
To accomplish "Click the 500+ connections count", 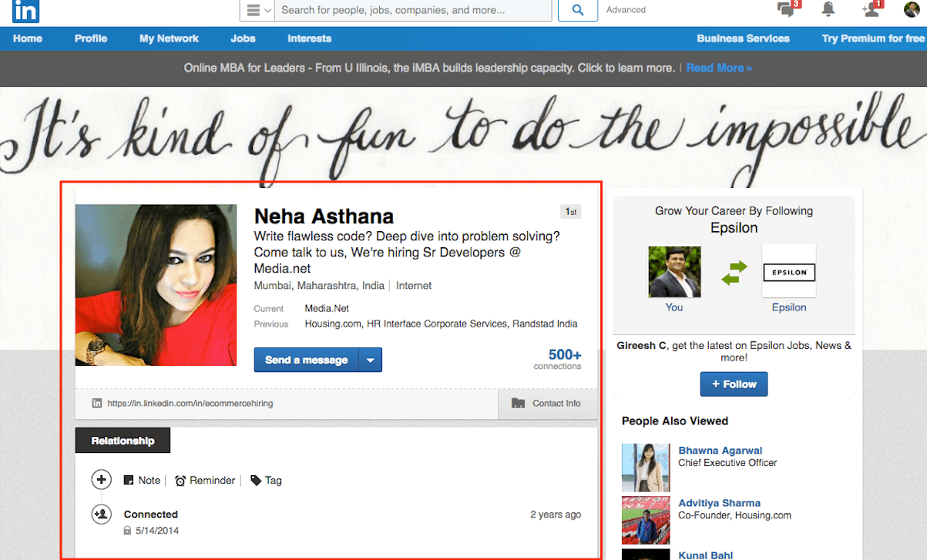I will point(564,355).
